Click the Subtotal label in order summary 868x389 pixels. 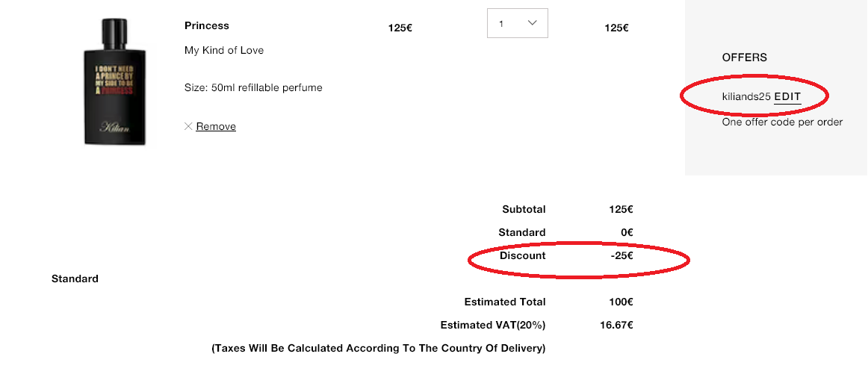pyautogui.click(x=524, y=209)
